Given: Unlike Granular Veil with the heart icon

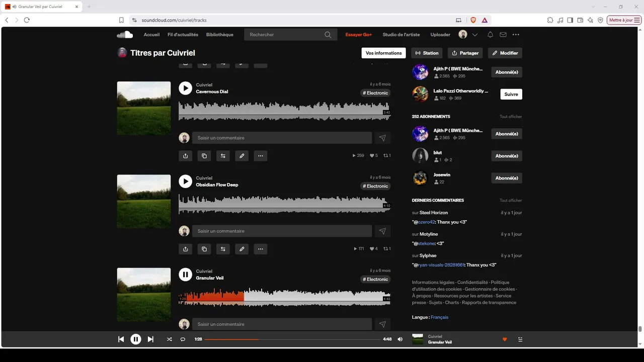Looking at the screenshot, I should coord(505,339).
